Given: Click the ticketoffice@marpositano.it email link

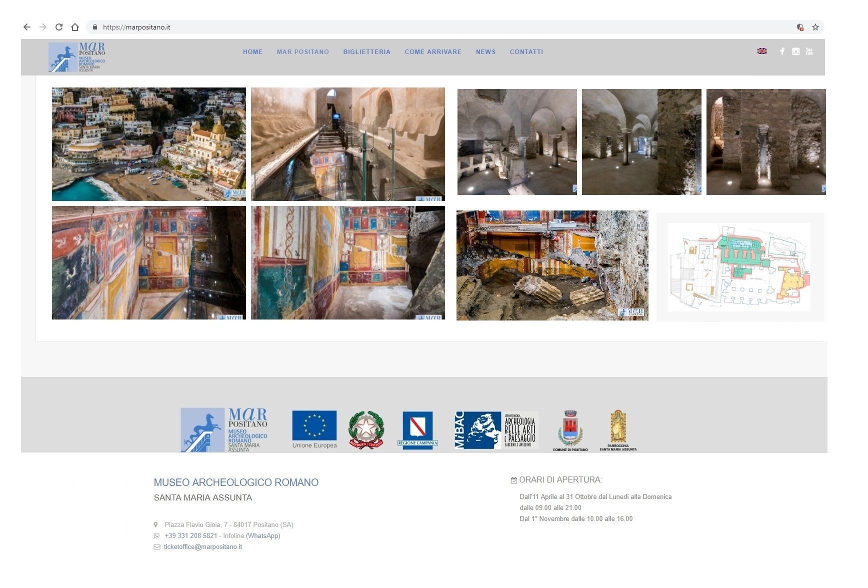Looking at the screenshot, I should [x=202, y=547].
